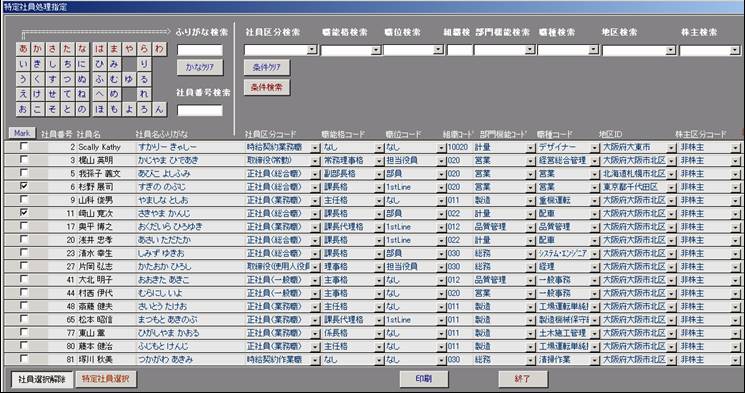Screen dimensions: 745x393
Task: Click the 終了 exit button
Action: pyautogui.click(x=523, y=379)
